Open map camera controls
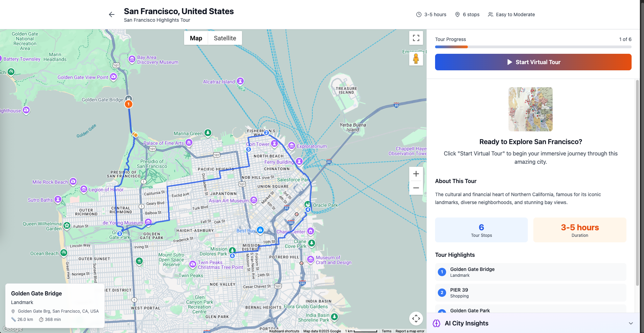Screen dimensions: 644x333 (x=416, y=319)
